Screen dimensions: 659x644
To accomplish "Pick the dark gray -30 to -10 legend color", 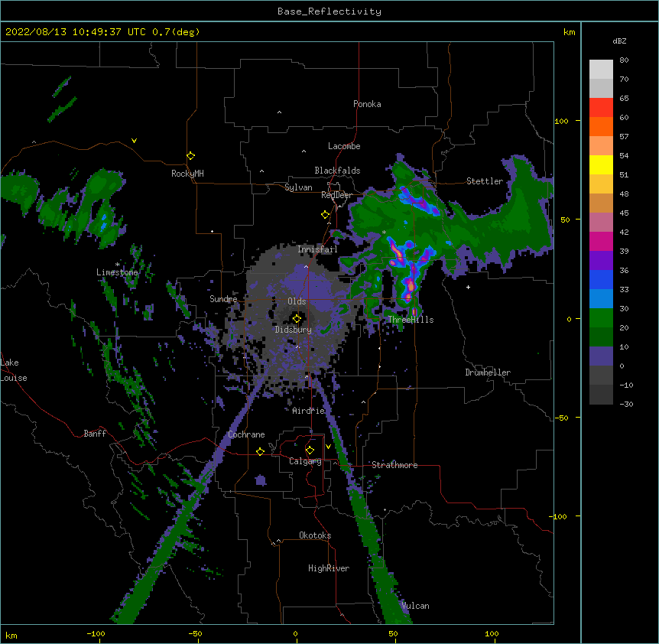I will click(x=601, y=395).
